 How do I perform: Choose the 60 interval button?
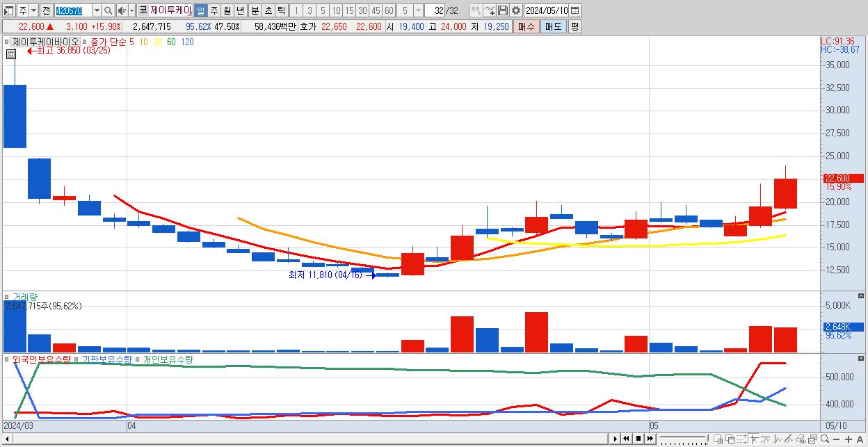click(x=389, y=10)
